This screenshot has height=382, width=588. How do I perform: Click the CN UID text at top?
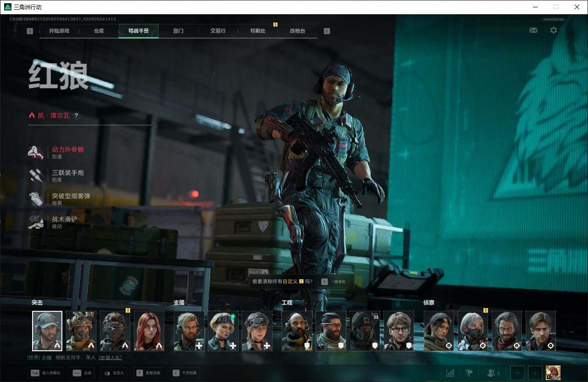(63, 19)
